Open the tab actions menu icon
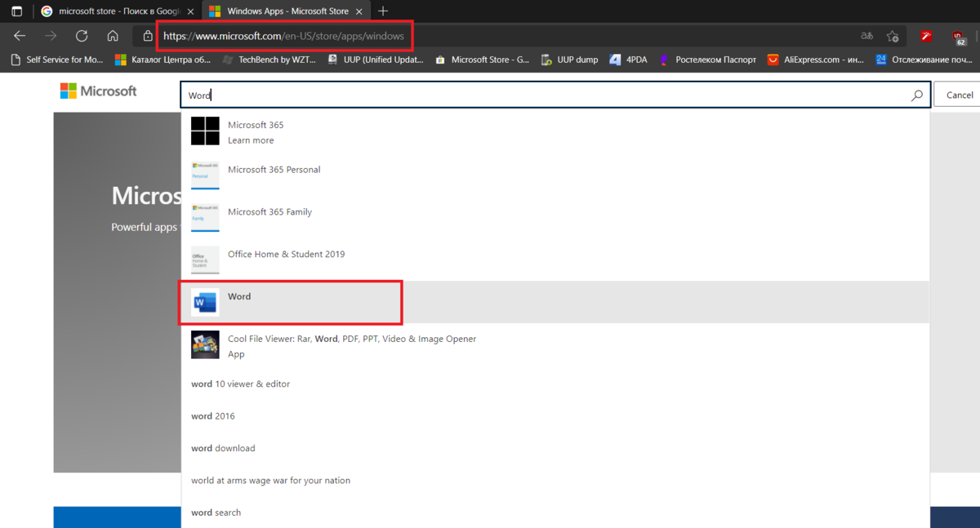This screenshot has width=980, height=528. click(16, 11)
